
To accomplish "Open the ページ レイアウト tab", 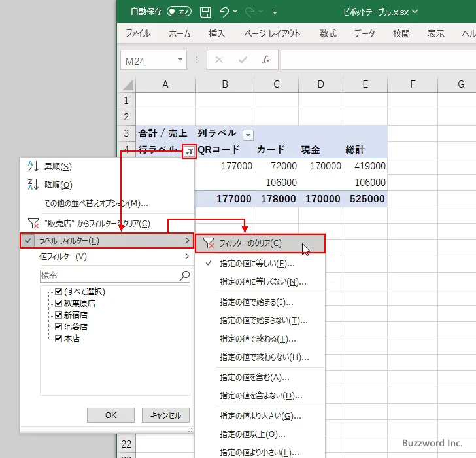I will [272, 33].
